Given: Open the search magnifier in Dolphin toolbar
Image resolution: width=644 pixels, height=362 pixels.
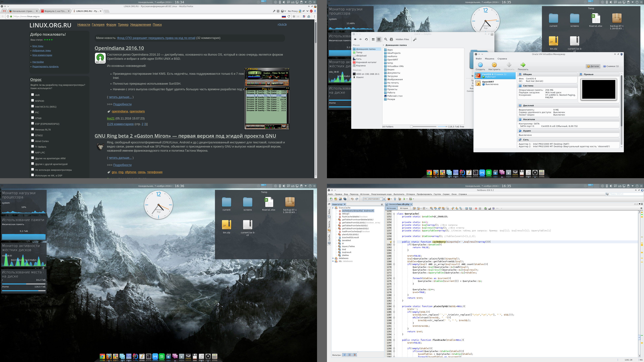Looking at the screenshot, I should 386,39.
